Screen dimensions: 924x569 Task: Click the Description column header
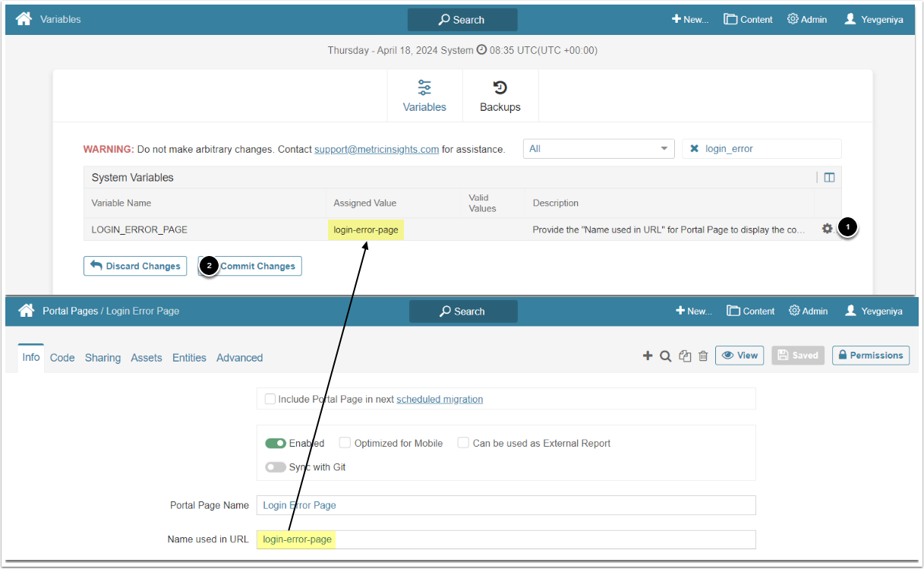(x=556, y=203)
